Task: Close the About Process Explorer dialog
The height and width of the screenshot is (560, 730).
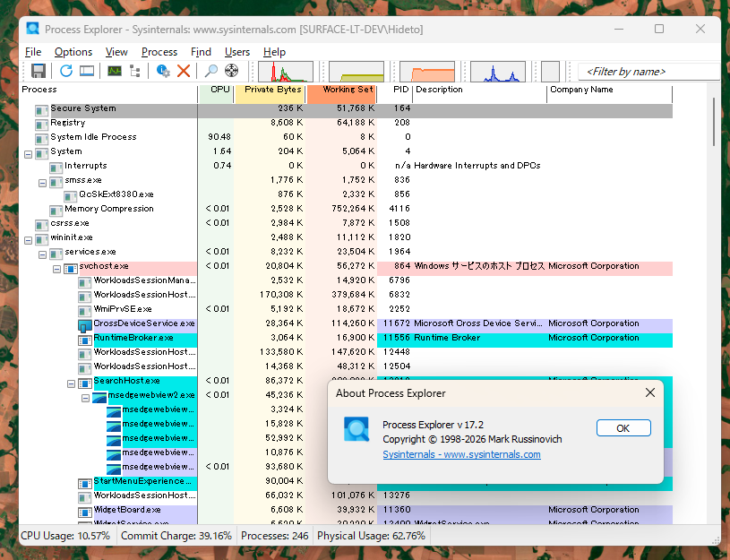Action: [650, 392]
